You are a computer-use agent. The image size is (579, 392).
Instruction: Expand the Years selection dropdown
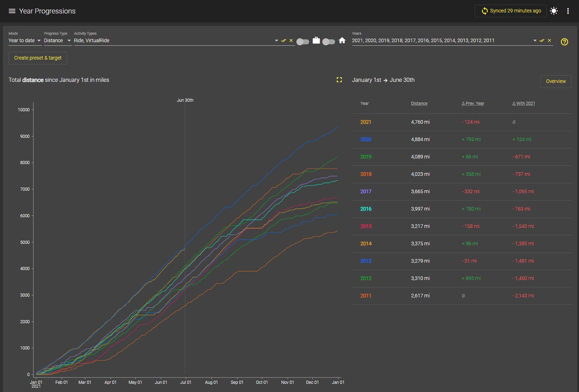[535, 40]
